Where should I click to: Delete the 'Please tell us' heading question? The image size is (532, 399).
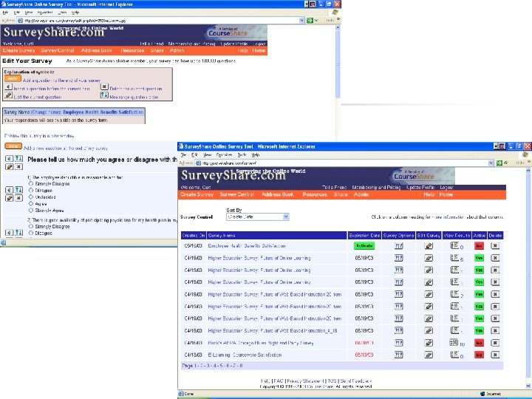[18, 166]
